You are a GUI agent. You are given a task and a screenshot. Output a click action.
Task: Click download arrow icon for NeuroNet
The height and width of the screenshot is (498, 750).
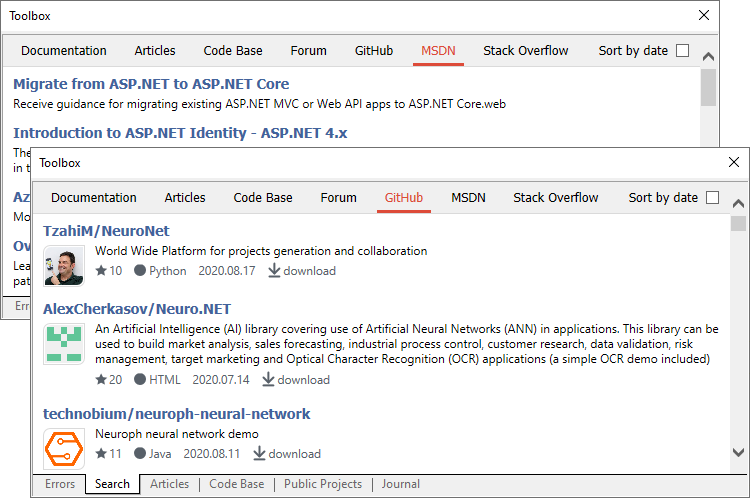click(x=274, y=271)
